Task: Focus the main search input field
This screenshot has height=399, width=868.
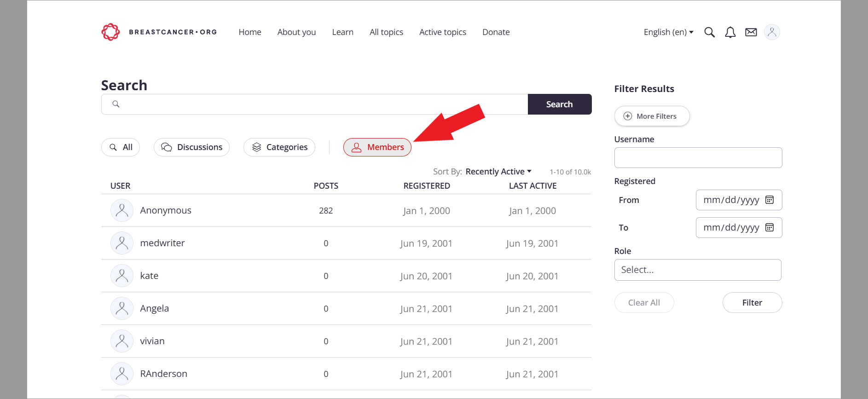Action: pyautogui.click(x=314, y=104)
